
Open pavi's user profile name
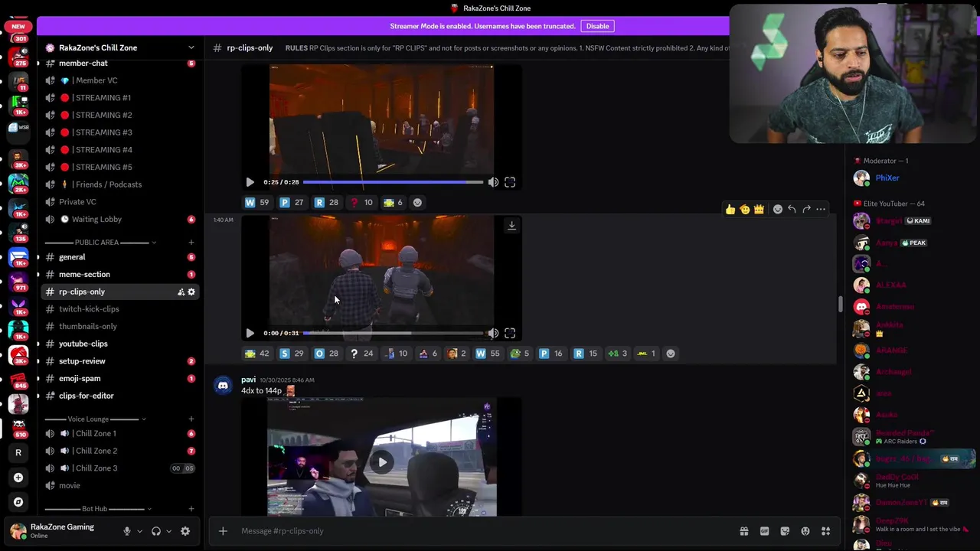(x=248, y=380)
